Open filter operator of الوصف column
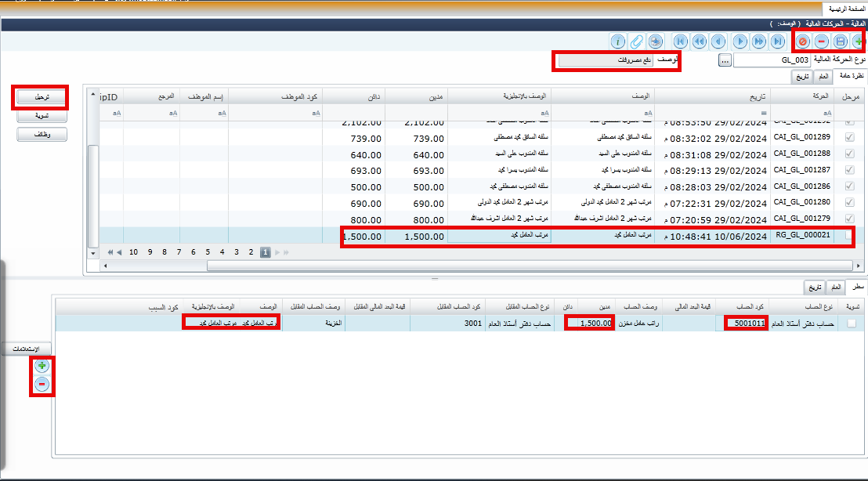 647,114
